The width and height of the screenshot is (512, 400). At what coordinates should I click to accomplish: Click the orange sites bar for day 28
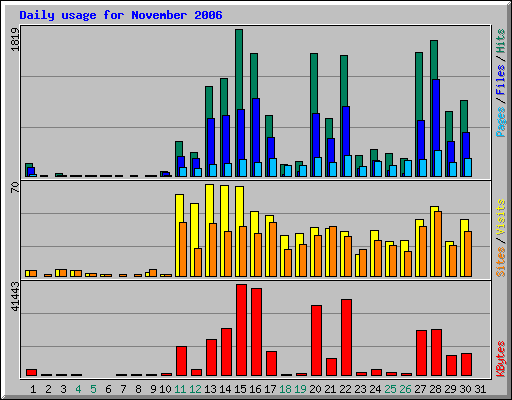pos(438,244)
